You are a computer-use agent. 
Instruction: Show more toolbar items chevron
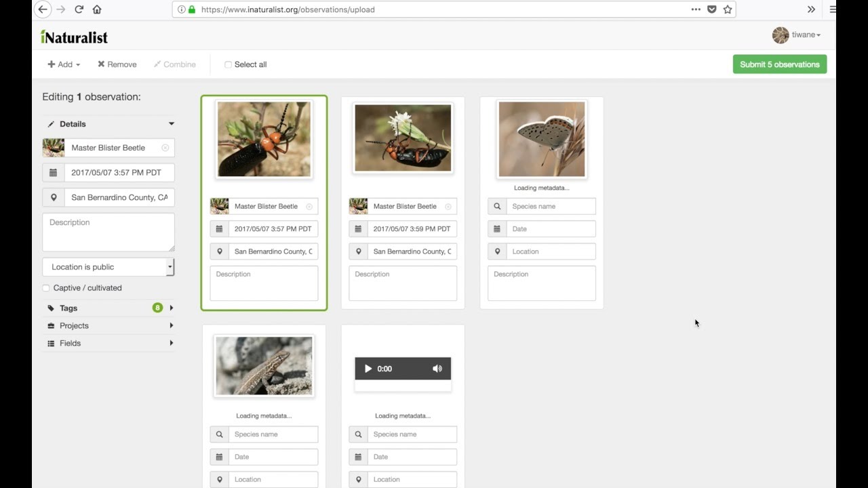811,9
